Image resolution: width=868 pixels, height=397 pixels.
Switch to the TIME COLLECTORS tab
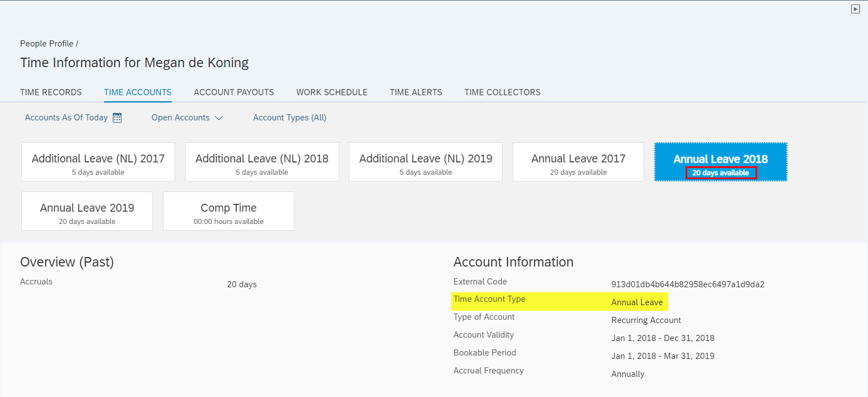pyautogui.click(x=503, y=92)
